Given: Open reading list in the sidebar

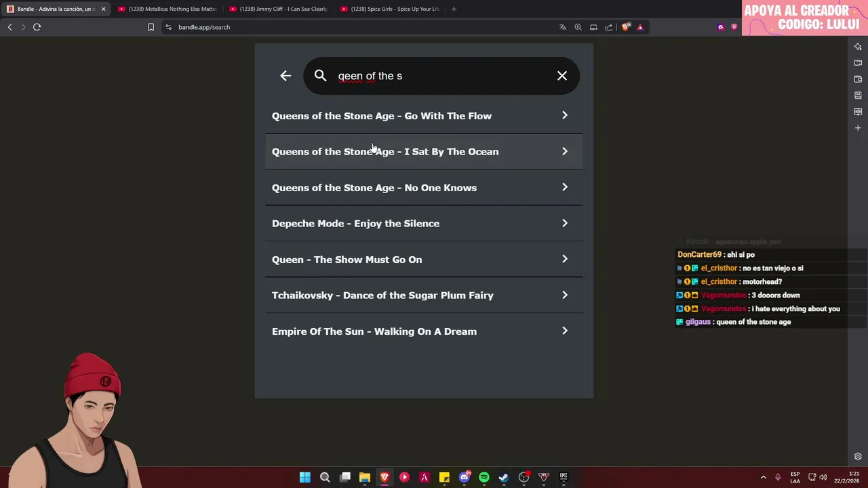Looking at the screenshot, I should (x=858, y=112).
